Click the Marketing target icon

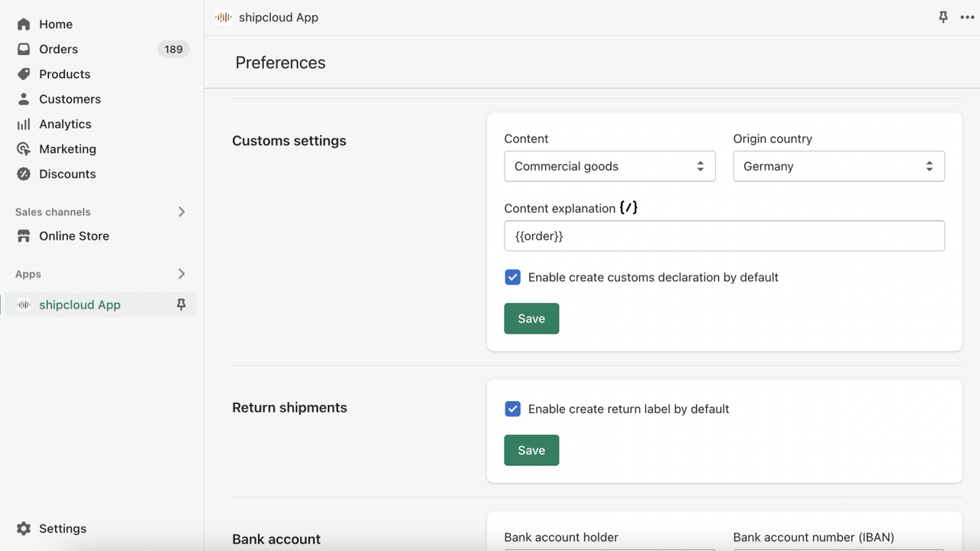(24, 149)
